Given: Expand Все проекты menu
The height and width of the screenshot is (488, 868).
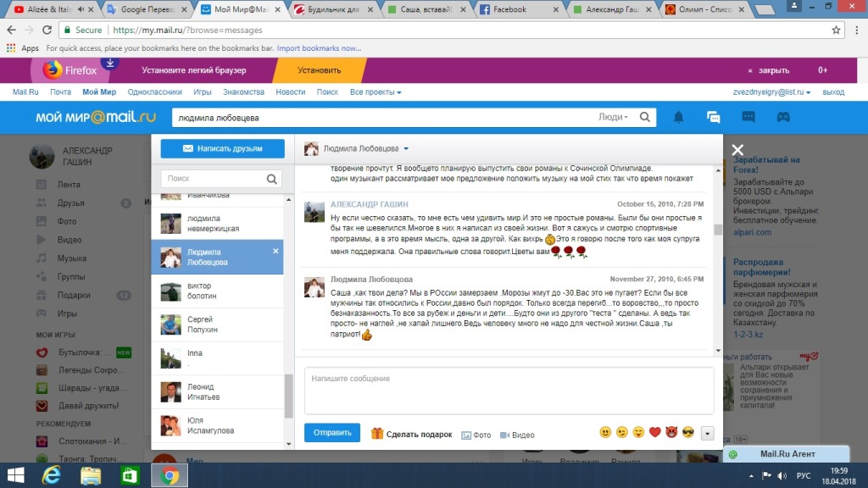Looking at the screenshot, I should coord(376,91).
